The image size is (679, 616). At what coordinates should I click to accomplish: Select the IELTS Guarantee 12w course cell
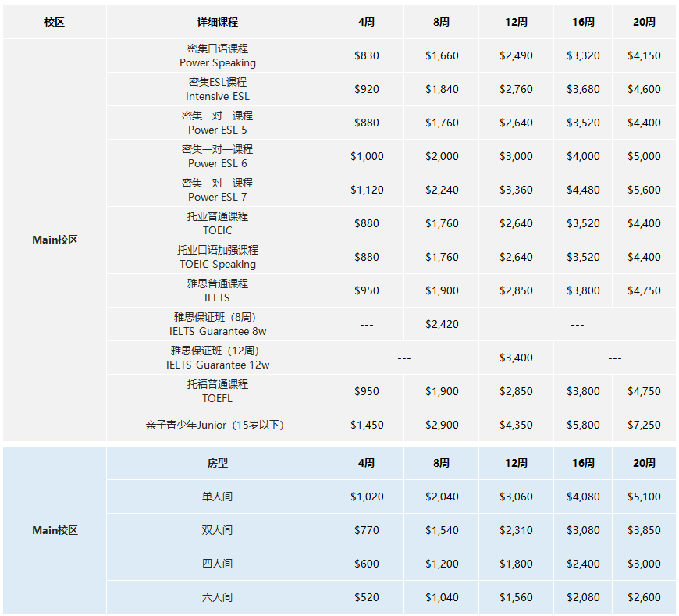(218, 358)
